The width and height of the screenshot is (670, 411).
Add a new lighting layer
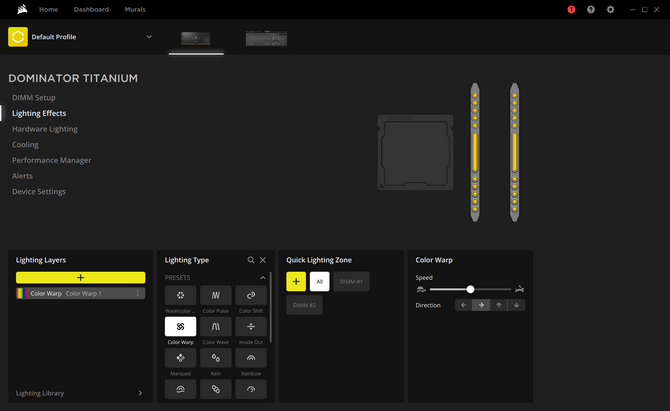click(x=80, y=278)
